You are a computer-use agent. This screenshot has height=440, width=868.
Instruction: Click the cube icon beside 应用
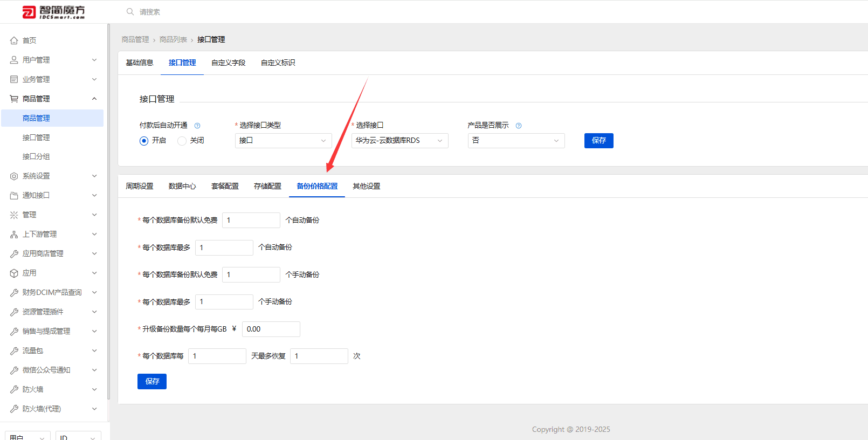(x=14, y=273)
